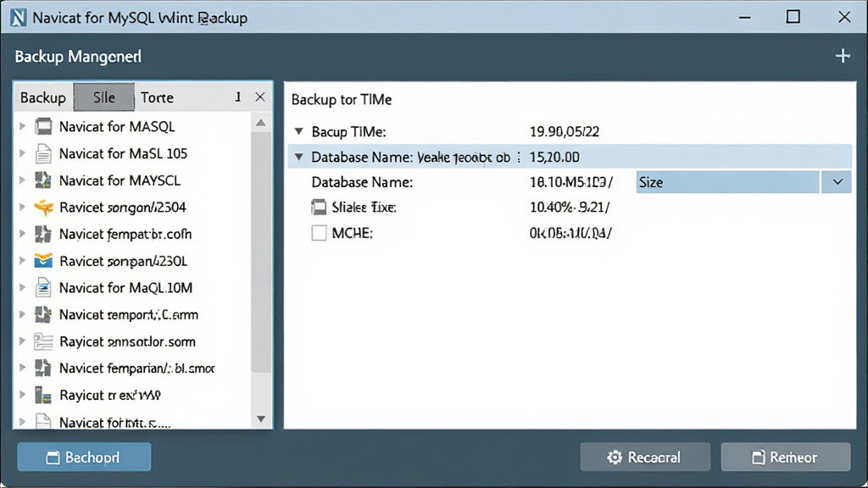Screen dimensions: 868x488
Task: Switch to the Backup tab
Action: pyautogui.click(x=43, y=97)
